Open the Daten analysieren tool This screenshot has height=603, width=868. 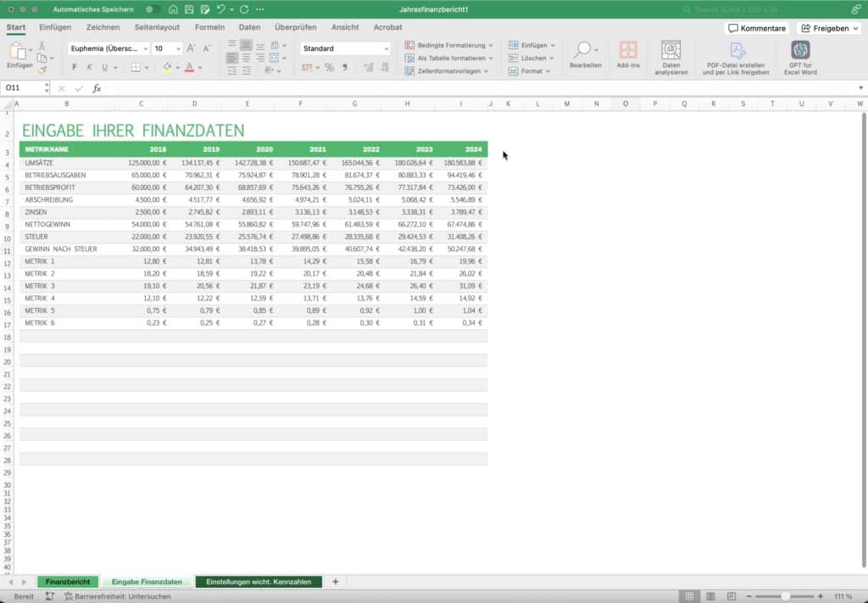tap(670, 52)
